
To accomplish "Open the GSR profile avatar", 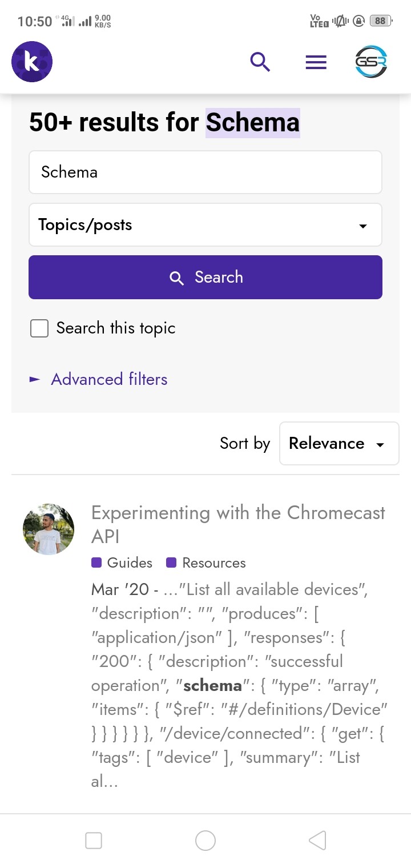I will 371,62.
